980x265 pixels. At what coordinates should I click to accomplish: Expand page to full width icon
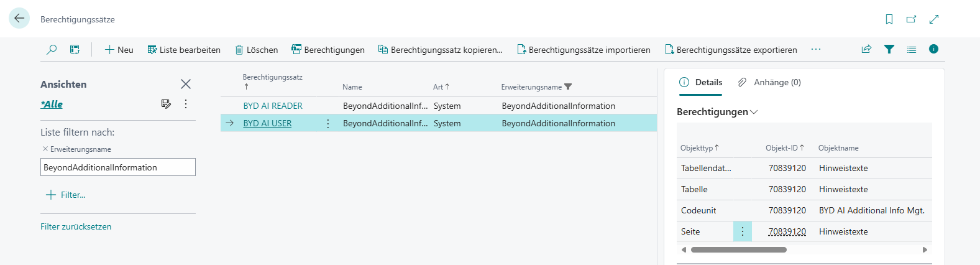pyautogui.click(x=934, y=19)
